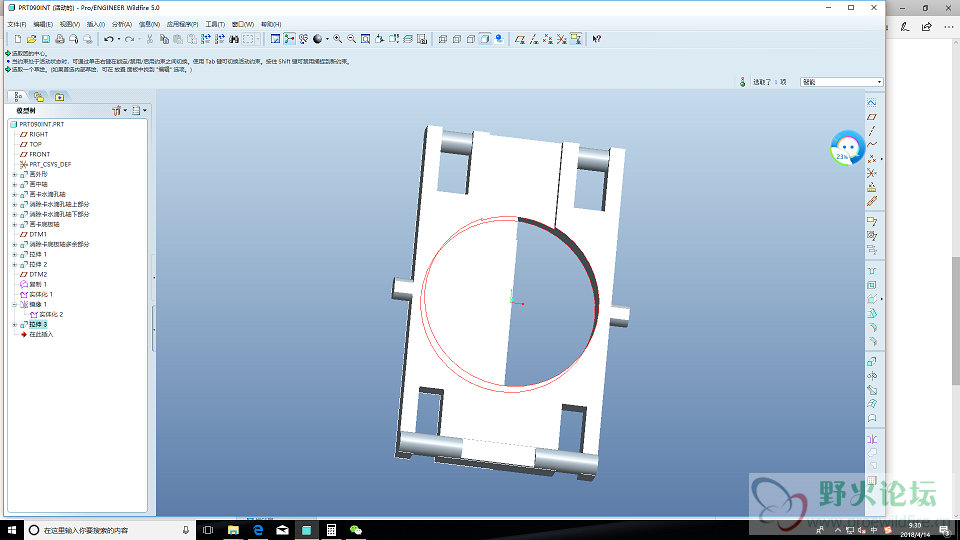
Task: Open a file with the folder icon
Action: [x=31, y=39]
